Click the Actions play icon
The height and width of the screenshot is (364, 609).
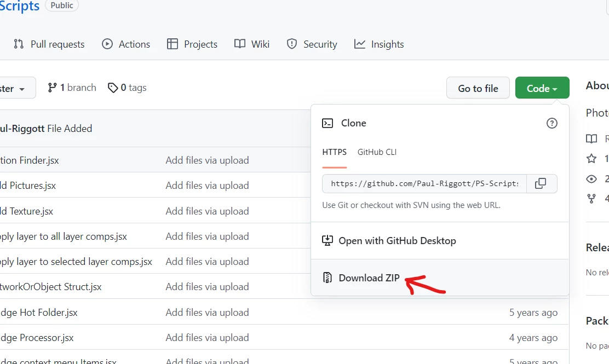107,44
